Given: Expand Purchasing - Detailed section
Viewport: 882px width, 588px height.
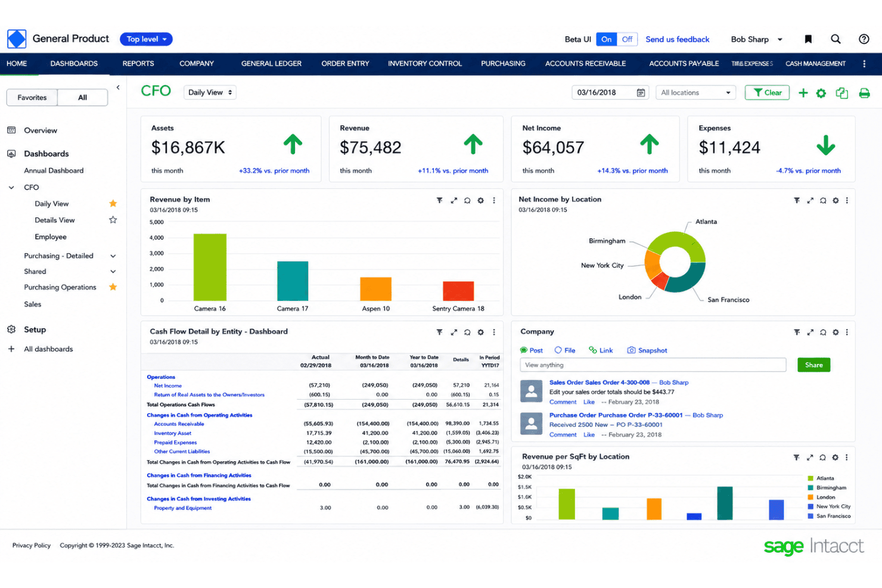Looking at the screenshot, I should (113, 256).
